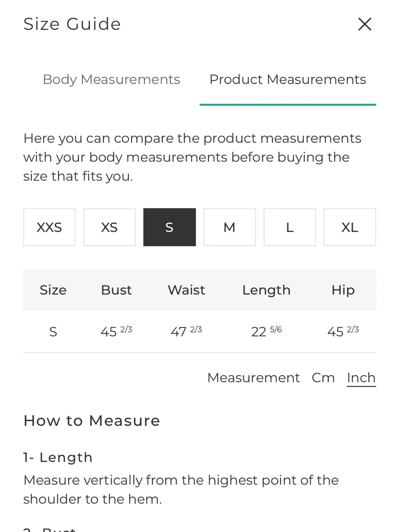Click the 1- Length instruction heading

[58, 457]
